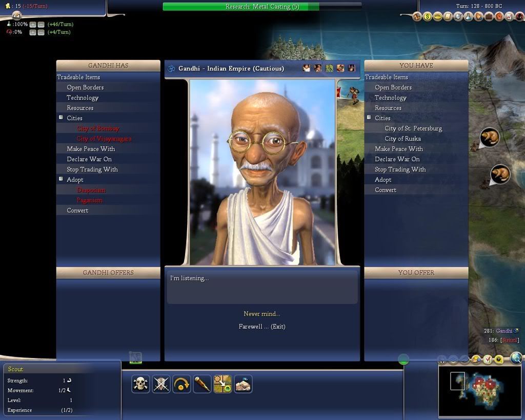The width and height of the screenshot is (525, 420).
Task: Click the green end turn button
Action: [403, 359]
